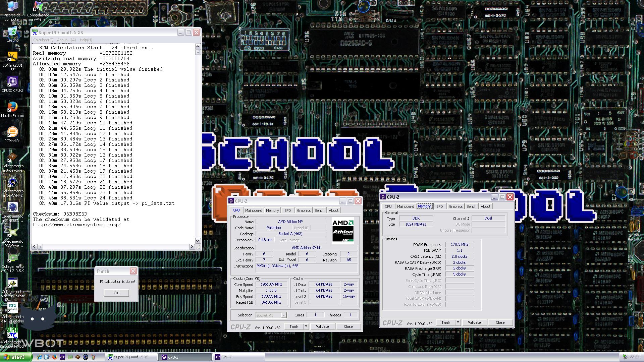644x362 pixels.
Task: Click Tools button in the left CPU-Z window
Action: click(294, 326)
